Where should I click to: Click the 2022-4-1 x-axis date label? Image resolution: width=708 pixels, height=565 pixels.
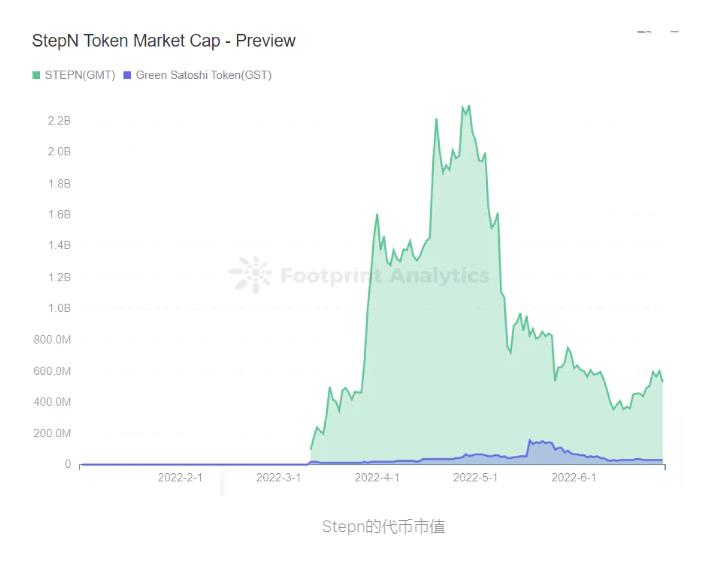(x=377, y=478)
